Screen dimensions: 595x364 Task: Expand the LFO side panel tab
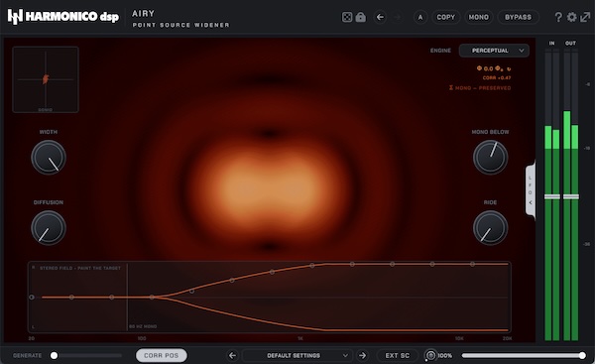coord(531,189)
